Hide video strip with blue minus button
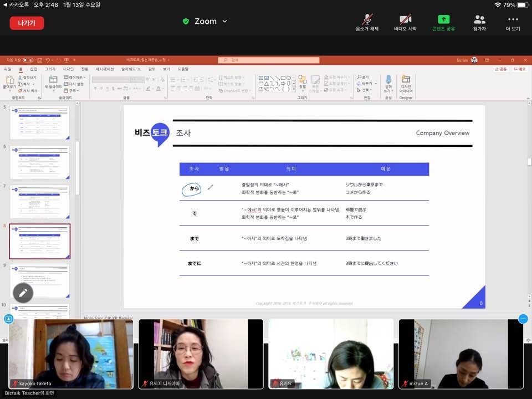 pos(523,319)
